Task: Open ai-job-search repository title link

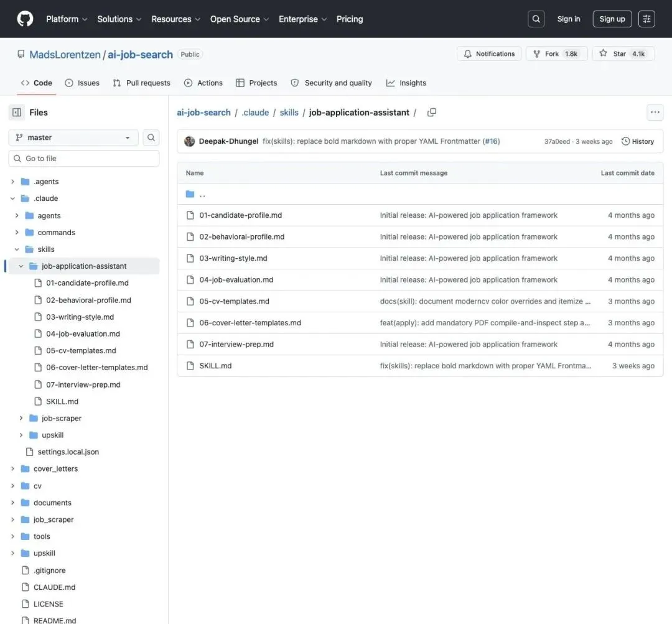Action: [x=140, y=54]
